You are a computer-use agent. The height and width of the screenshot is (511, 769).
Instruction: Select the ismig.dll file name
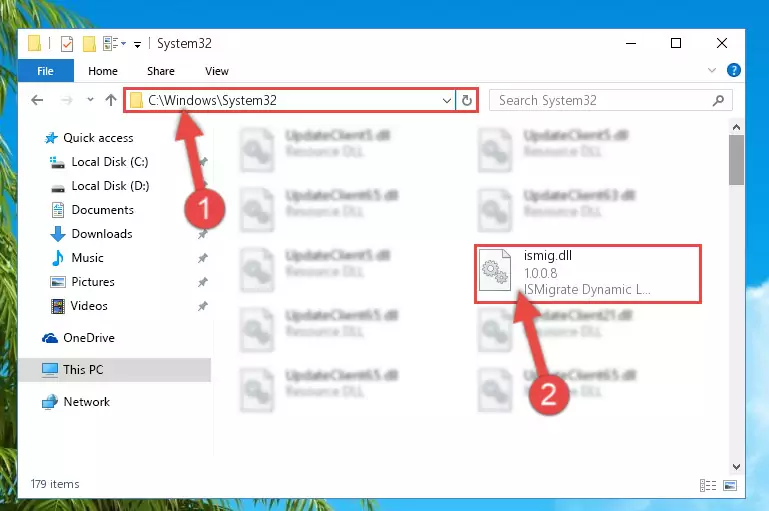coord(548,256)
